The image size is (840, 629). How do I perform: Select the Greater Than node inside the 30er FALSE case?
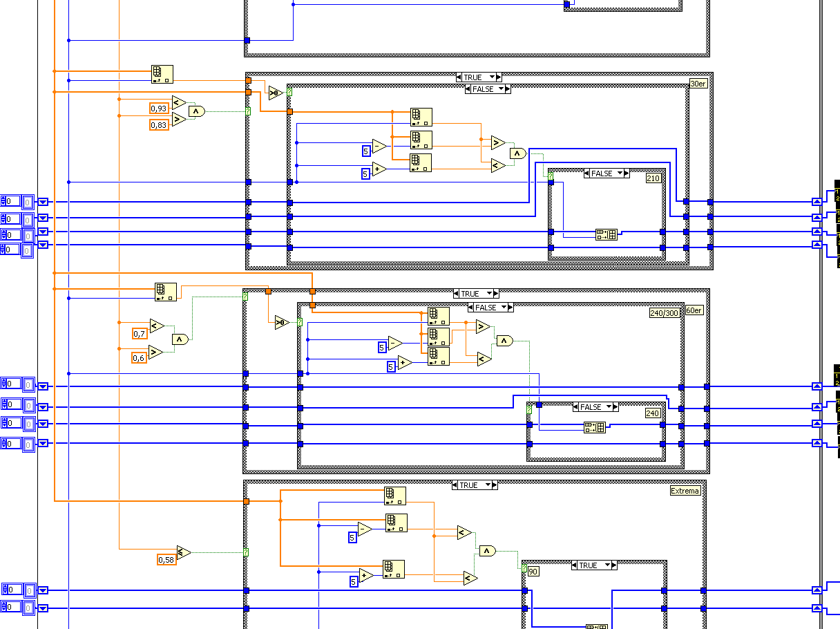498,143
